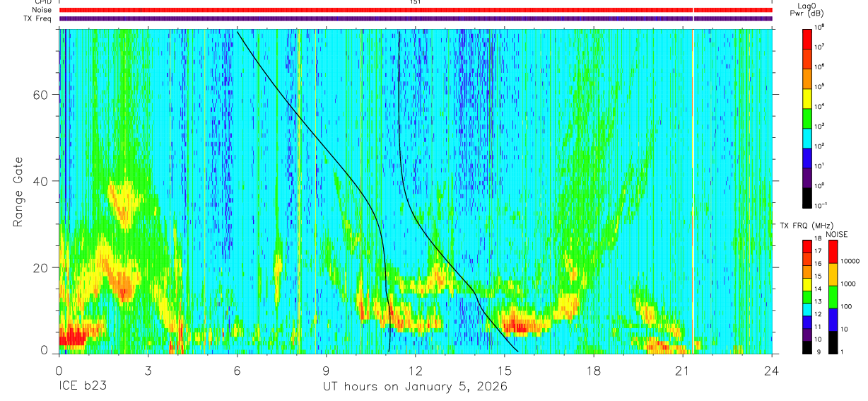Click the cyan segment of the Lag0 Pwr colorbar

[807, 139]
